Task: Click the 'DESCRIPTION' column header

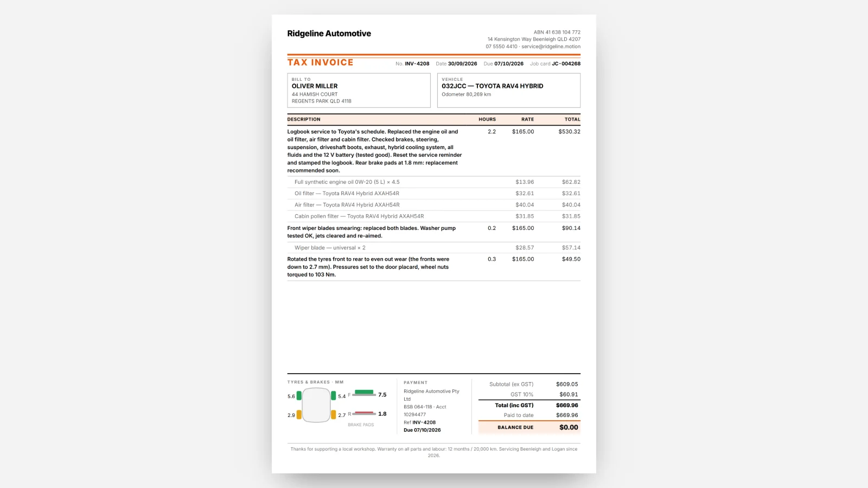Action: pyautogui.click(x=304, y=119)
